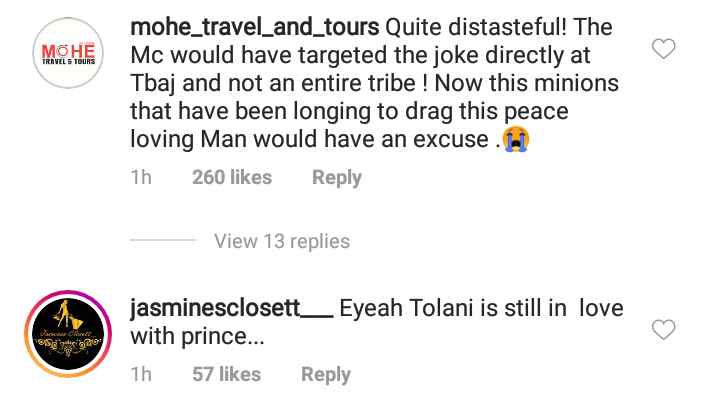This screenshot has width=720, height=393.
Task: View the jasminesclosett story ring avatar
Action: coord(68,334)
